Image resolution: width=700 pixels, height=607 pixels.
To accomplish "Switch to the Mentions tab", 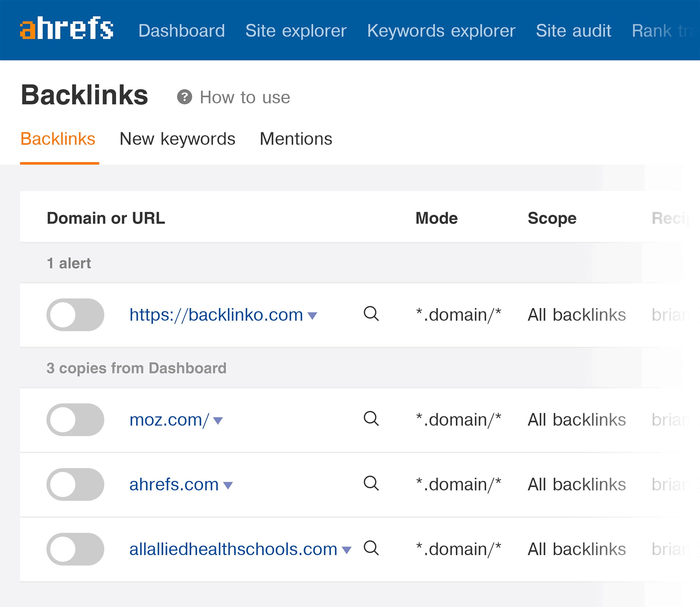I will click(296, 139).
